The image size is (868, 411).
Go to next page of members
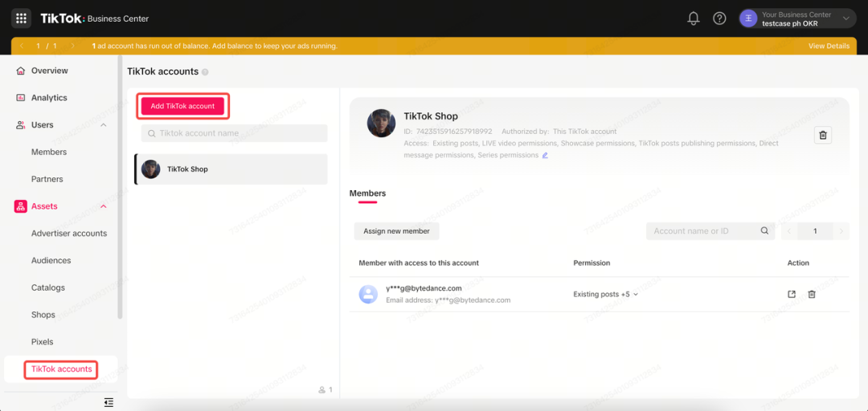pyautogui.click(x=841, y=231)
